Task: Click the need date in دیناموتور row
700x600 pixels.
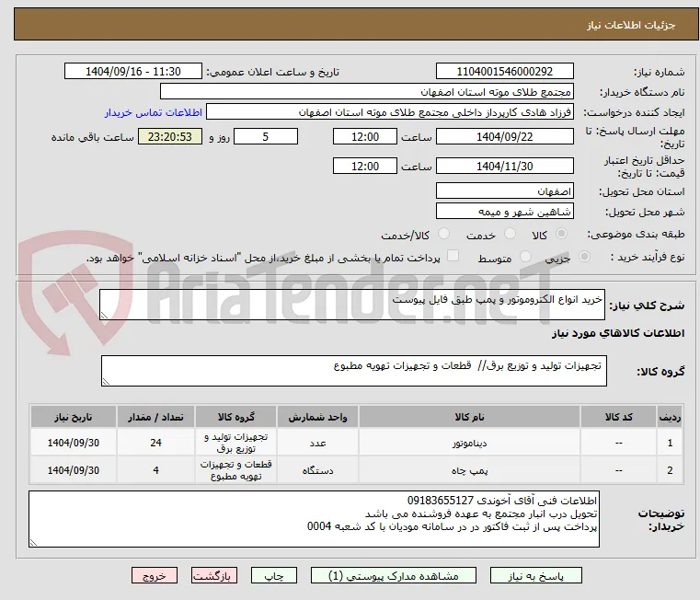Action: pyautogui.click(x=74, y=443)
